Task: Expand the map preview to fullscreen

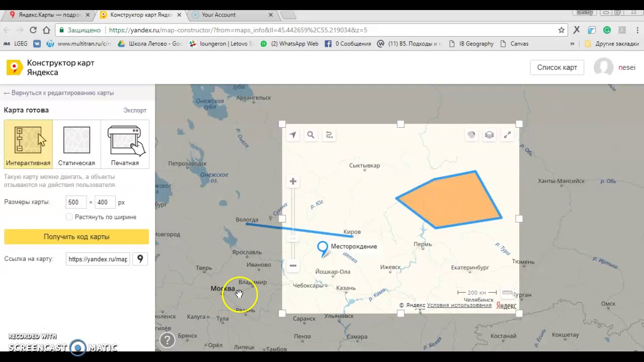Action: (x=507, y=135)
